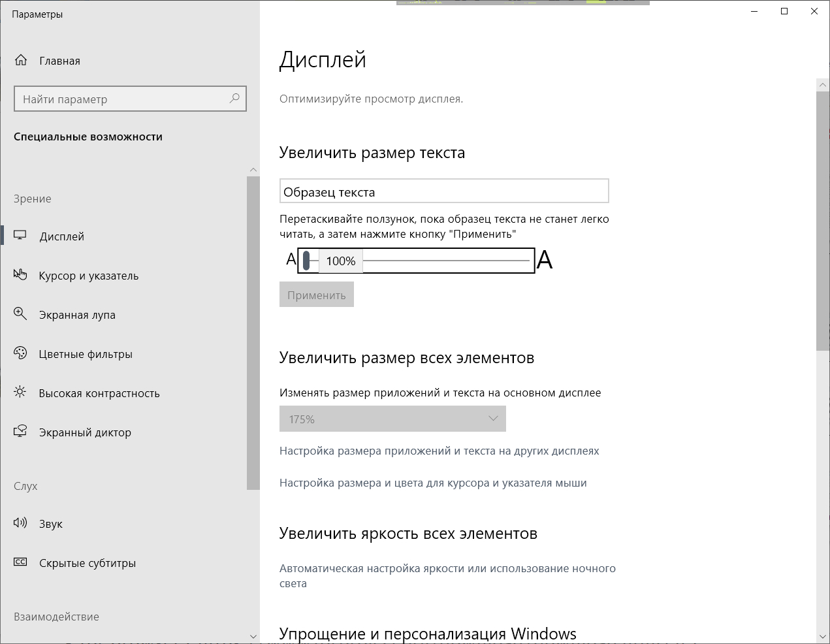830x644 pixels.
Task: Click the magnifier icon in search box
Action: point(234,99)
